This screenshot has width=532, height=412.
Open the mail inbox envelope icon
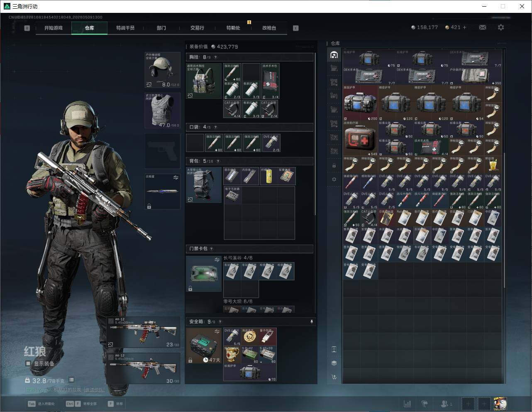click(483, 27)
